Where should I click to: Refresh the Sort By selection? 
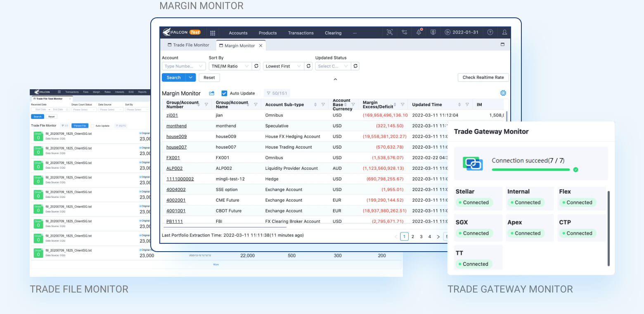click(x=257, y=66)
